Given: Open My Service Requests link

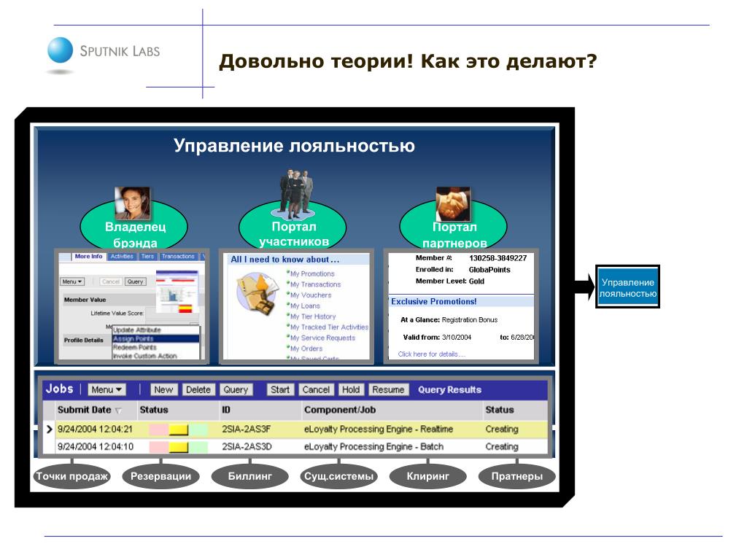Looking at the screenshot, I should coord(322,338).
